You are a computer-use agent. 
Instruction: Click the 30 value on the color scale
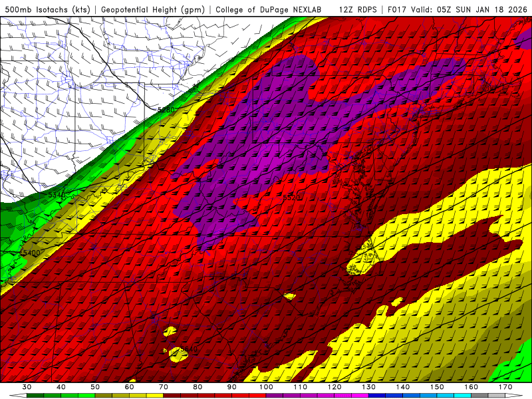point(27,387)
